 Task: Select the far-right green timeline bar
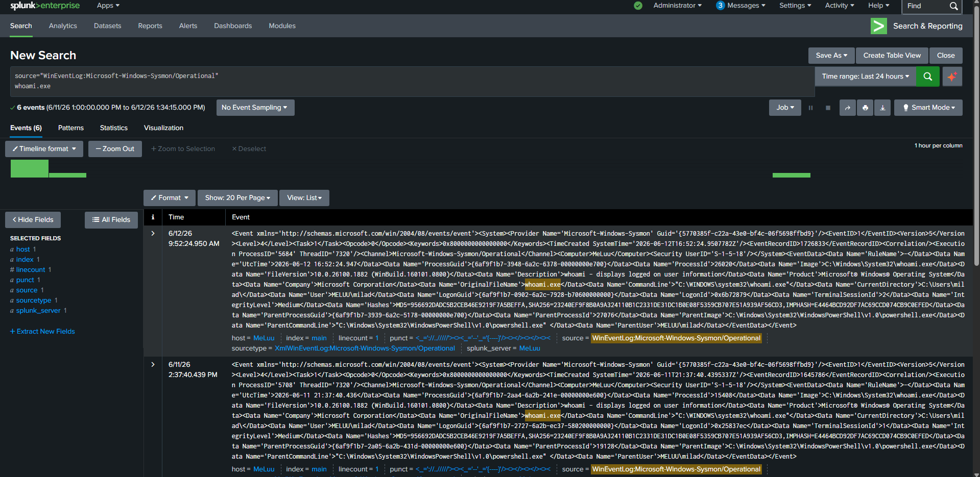791,175
